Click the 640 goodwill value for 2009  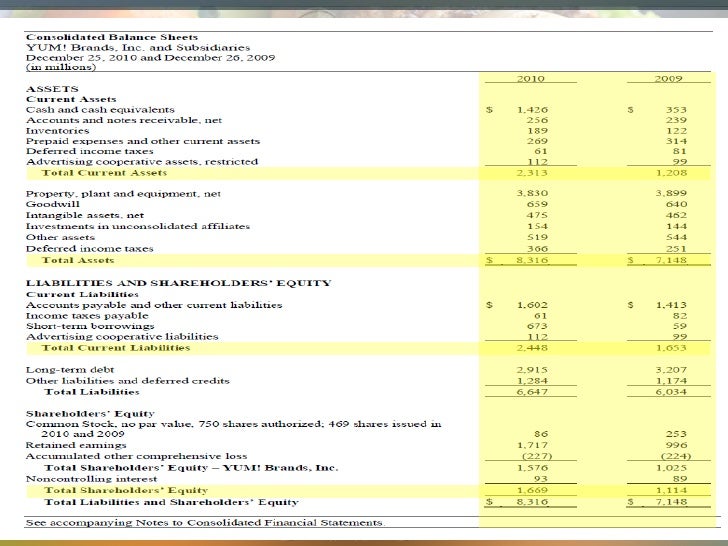(676, 204)
